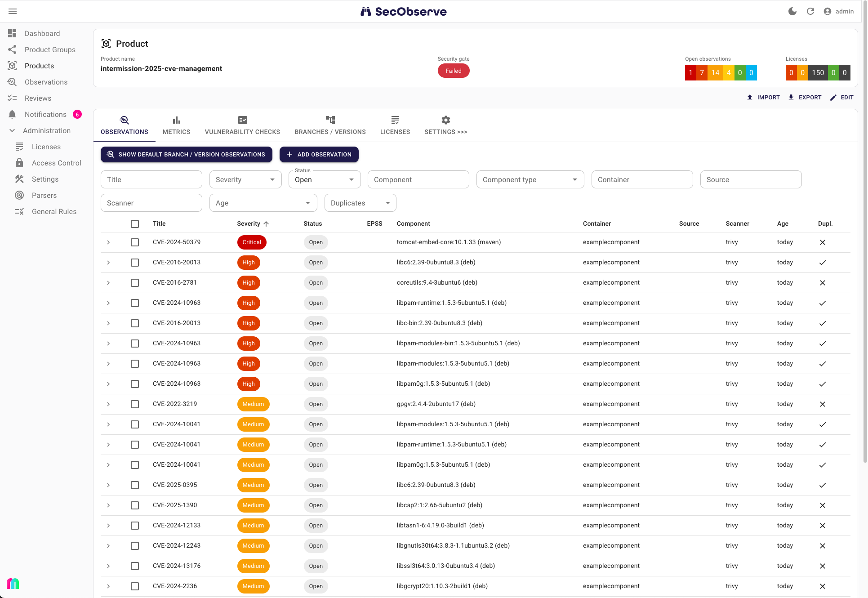868x598 pixels.
Task: Click the Settings gear tab icon
Action: point(446,120)
